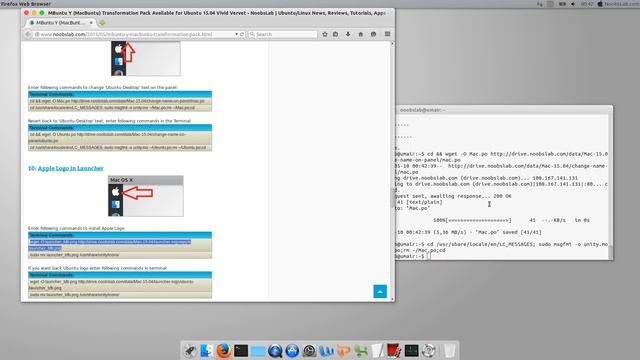Click the search engine magnifier in the search box

(x=252, y=34)
